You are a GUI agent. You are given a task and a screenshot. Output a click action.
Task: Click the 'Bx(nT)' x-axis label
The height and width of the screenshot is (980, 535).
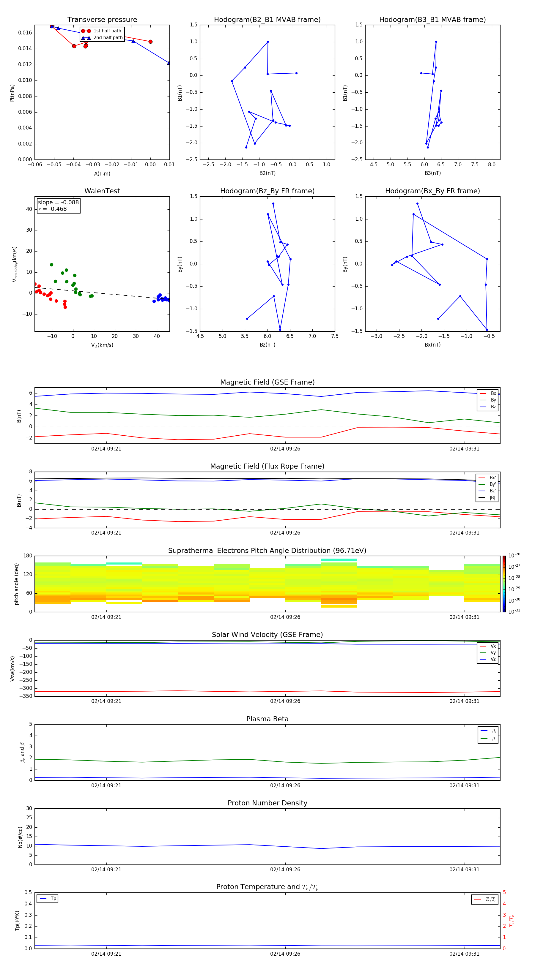(x=432, y=345)
